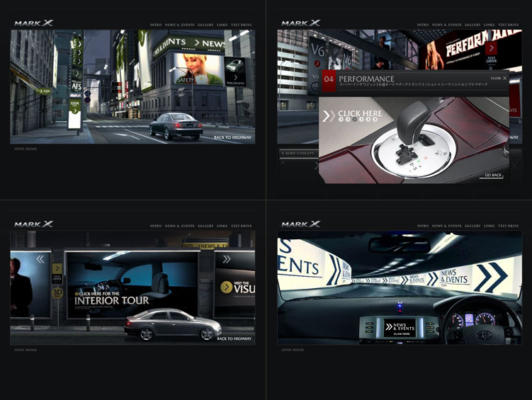
Task: Click OPEN MENU below the city street scene
Action: tap(26, 149)
